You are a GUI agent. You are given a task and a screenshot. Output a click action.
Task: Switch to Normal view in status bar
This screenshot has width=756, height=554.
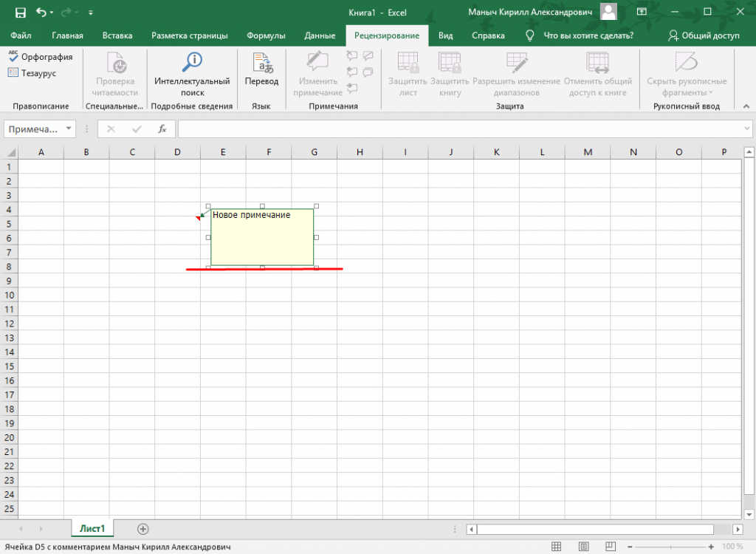tap(556, 547)
